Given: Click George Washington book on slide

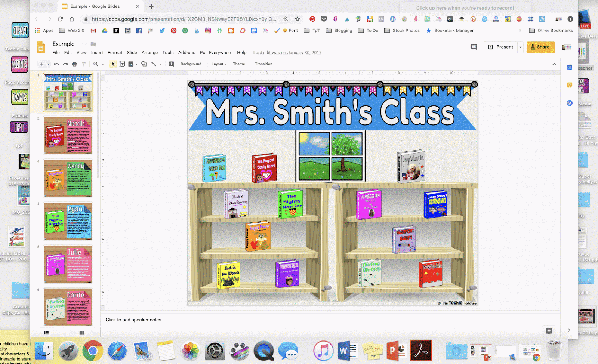Looking at the screenshot, I should click(x=411, y=166).
